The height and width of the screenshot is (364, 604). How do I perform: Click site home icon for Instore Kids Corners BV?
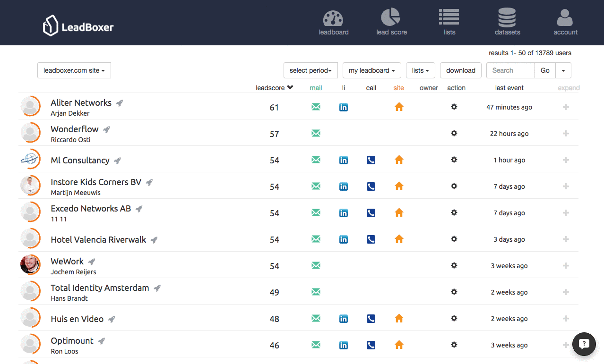[399, 186]
